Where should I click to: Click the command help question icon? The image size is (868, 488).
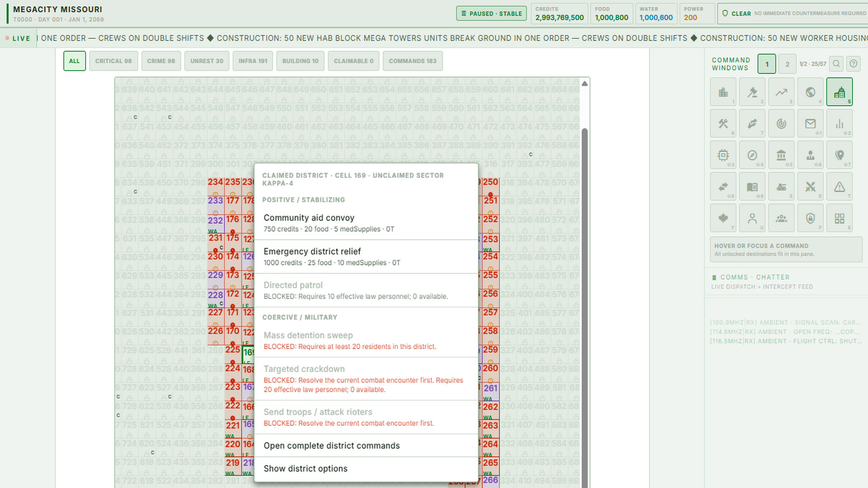[x=854, y=64]
